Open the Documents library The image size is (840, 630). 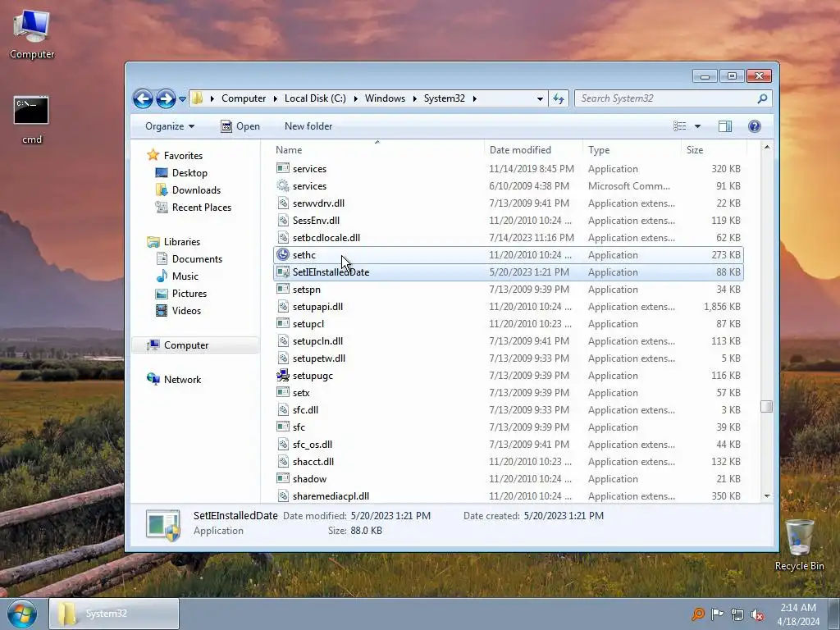point(197,259)
